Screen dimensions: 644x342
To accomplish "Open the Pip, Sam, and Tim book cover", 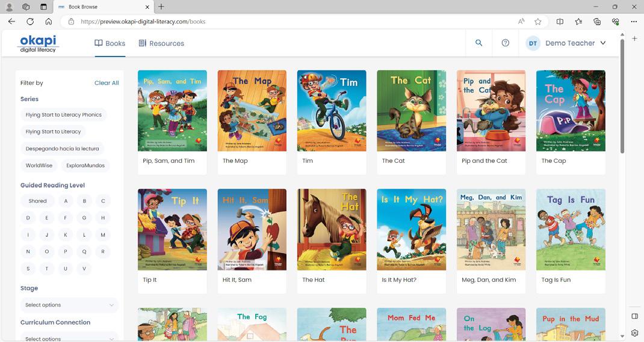I will pos(173,111).
